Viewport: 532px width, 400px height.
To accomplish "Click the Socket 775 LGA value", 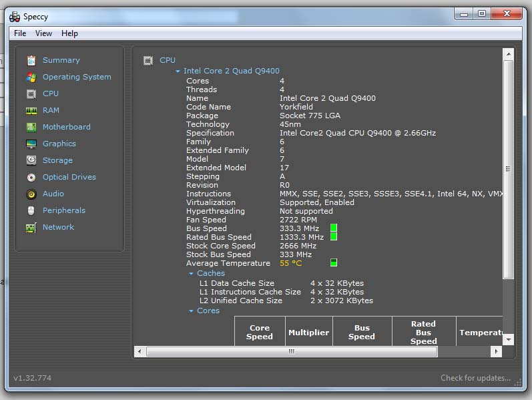I will point(310,116).
